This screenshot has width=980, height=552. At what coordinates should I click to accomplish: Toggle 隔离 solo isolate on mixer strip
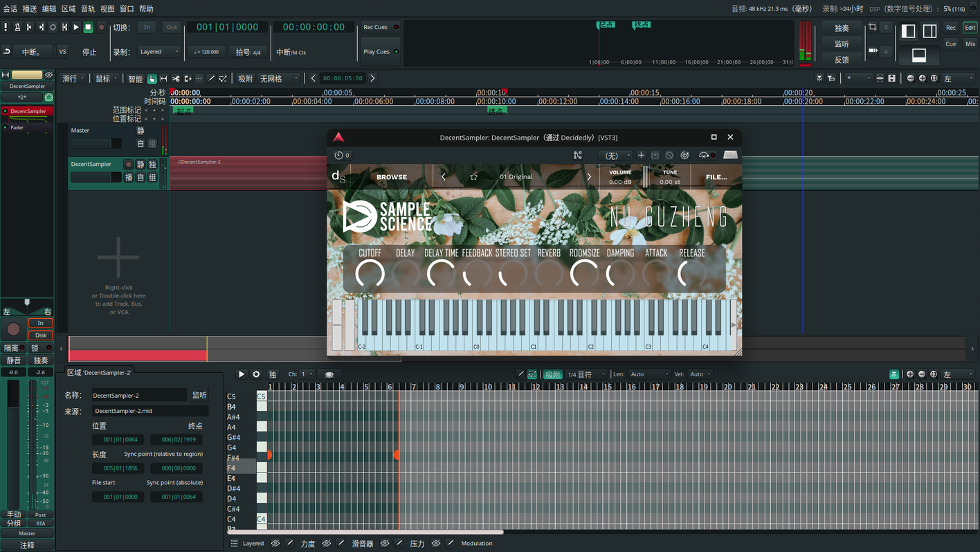point(14,348)
